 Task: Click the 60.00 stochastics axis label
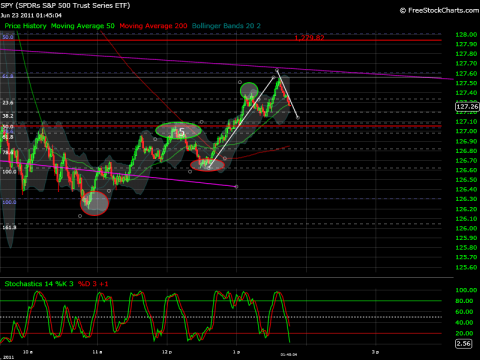tap(464, 312)
